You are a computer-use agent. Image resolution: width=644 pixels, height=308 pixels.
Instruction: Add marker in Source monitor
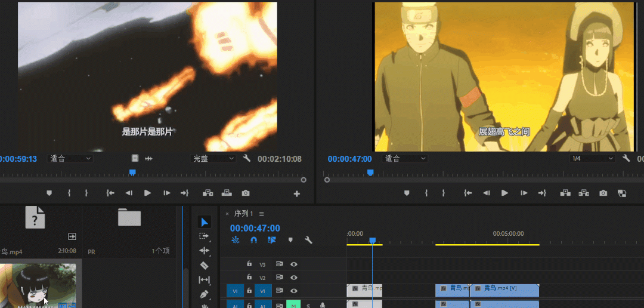click(49, 193)
